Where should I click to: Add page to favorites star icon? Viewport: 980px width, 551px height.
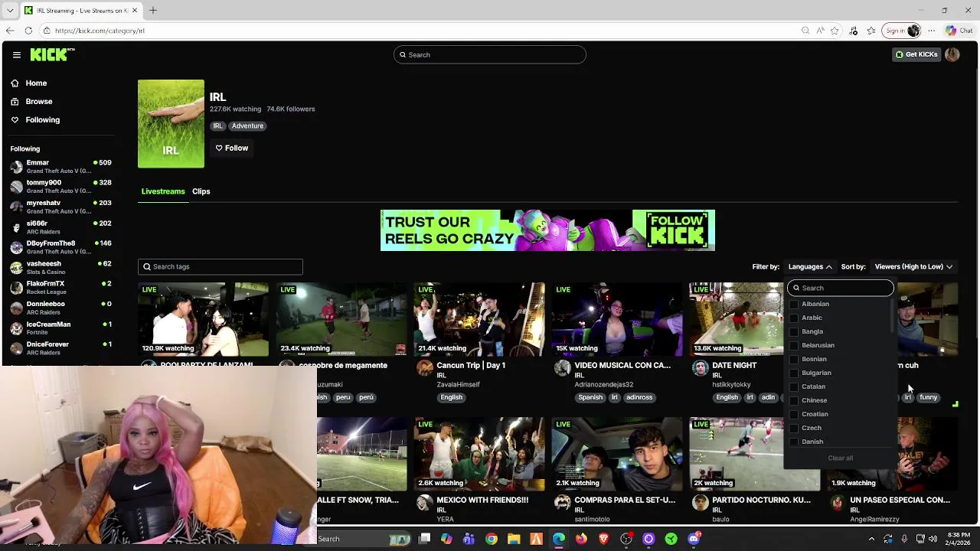pyautogui.click(x=835, y=31)
